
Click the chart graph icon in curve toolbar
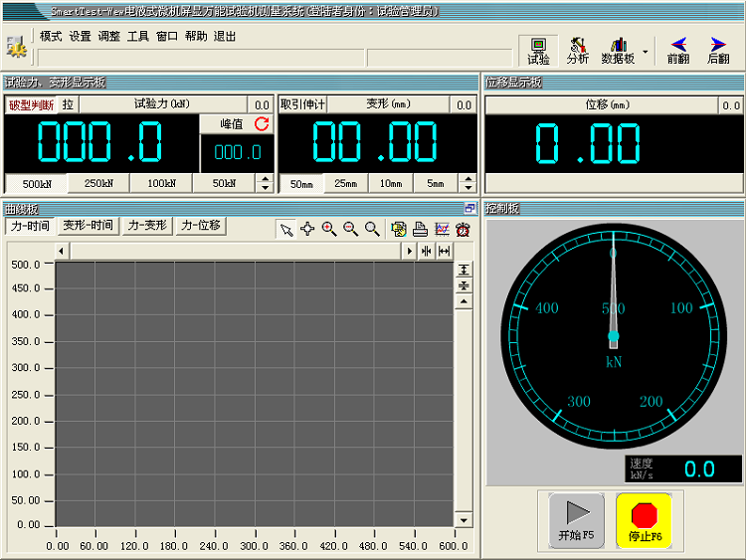pos(442,230)
